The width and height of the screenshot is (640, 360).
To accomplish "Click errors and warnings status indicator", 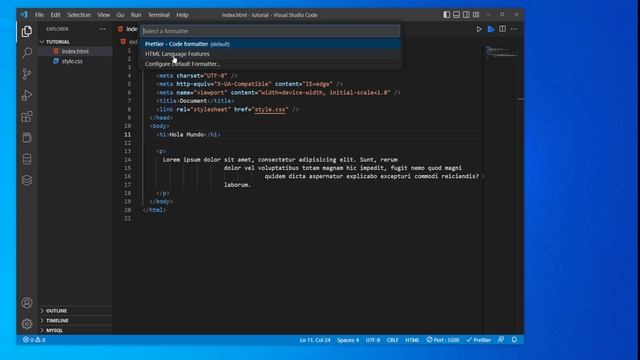I will pos(34,340).
